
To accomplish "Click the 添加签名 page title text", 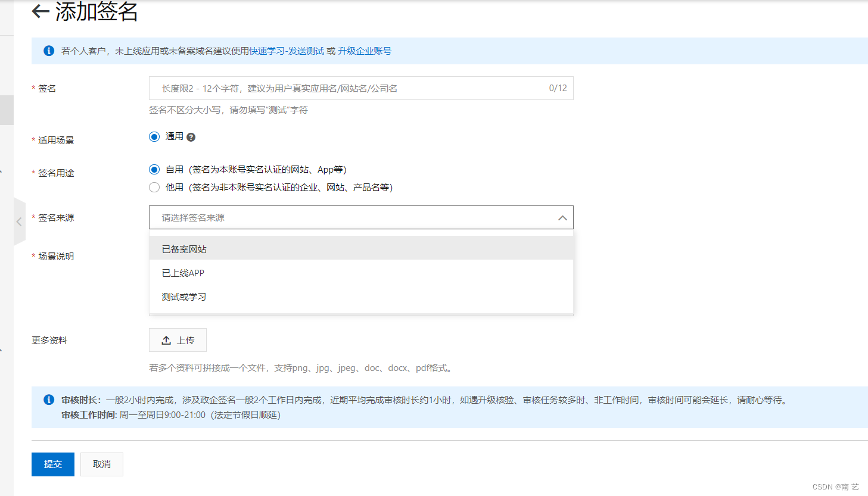I will [97, 11].
